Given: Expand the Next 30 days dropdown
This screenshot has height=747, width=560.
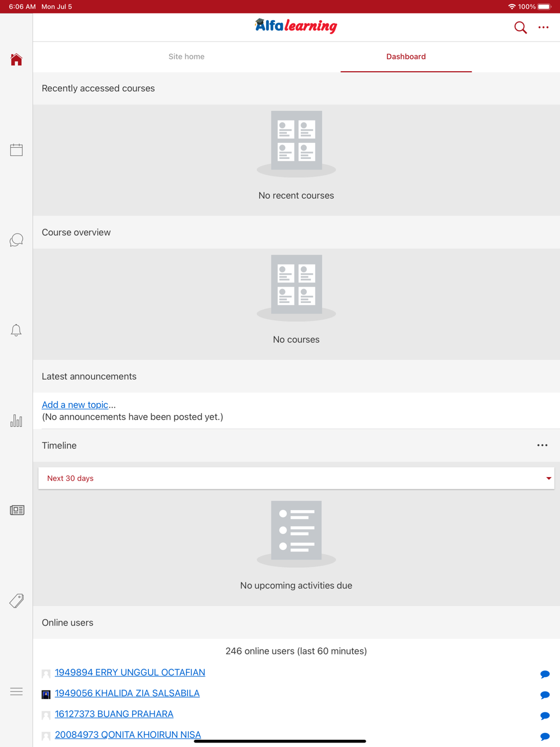Looking at the screenshot, I should click(296, 478).
